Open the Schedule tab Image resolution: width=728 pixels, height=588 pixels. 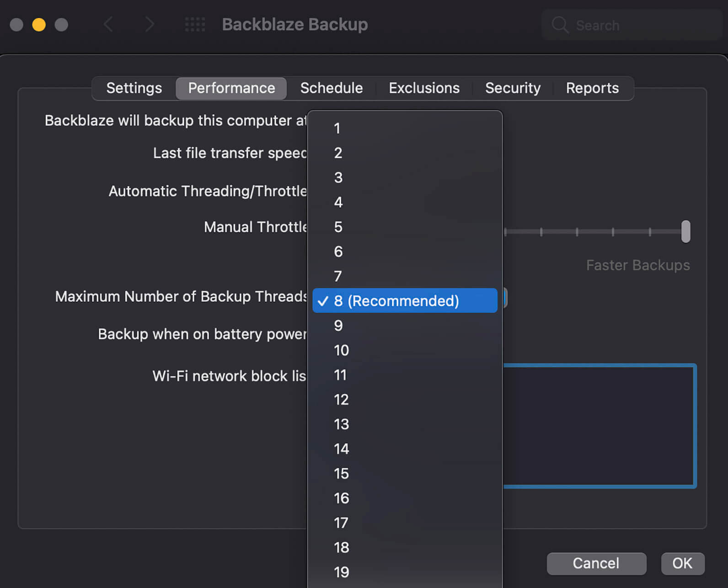pyautogui.click(x=331, y=88)
